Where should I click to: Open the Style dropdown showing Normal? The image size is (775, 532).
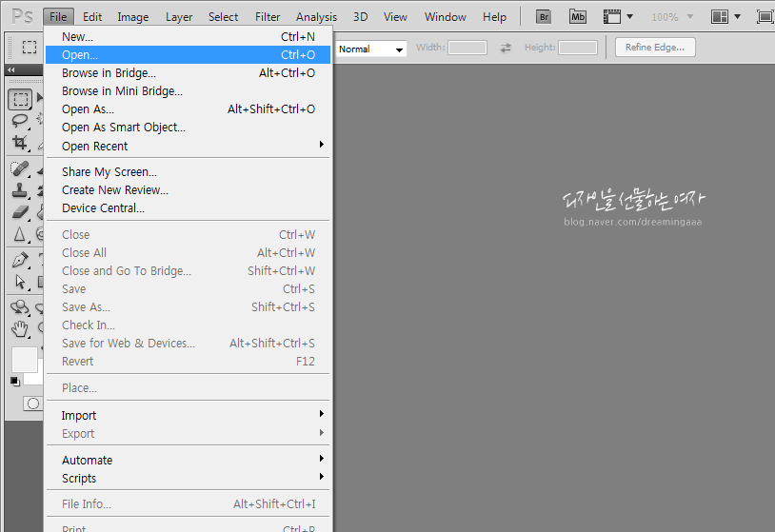coord(370,49)
